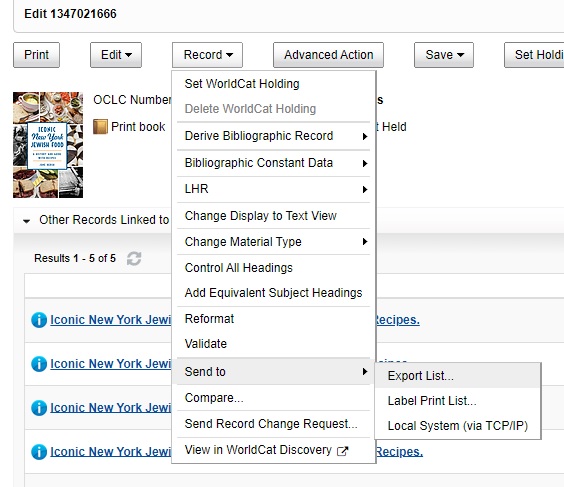564x487 pixels.
Task: Collapse Other Records Linked section
Action: tap(27, 220)
